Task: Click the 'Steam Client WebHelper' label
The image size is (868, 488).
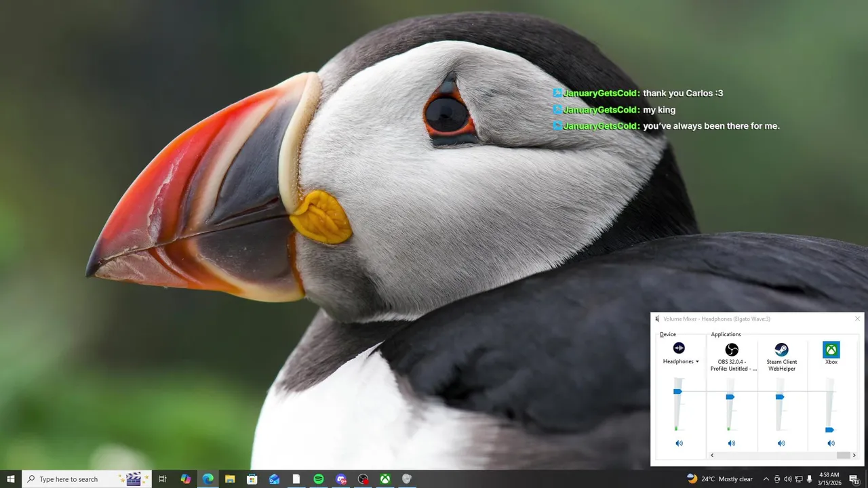Action: (782, 365)
